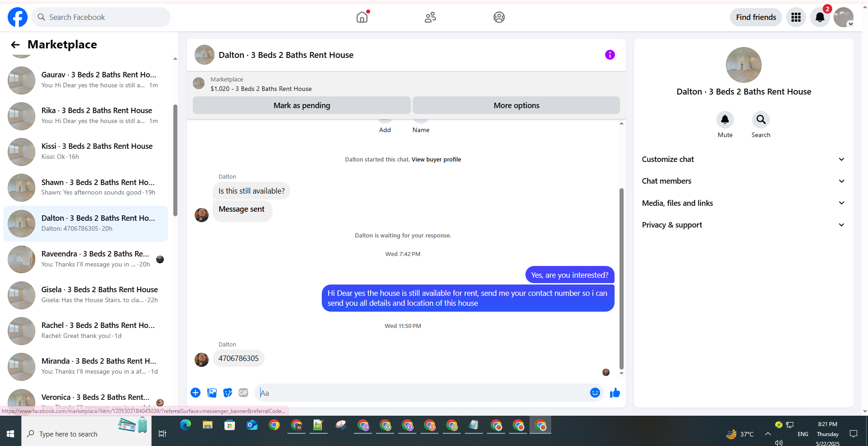Open the emoji picker
Screen dimensions: 868x446
(x=595, y=393)
